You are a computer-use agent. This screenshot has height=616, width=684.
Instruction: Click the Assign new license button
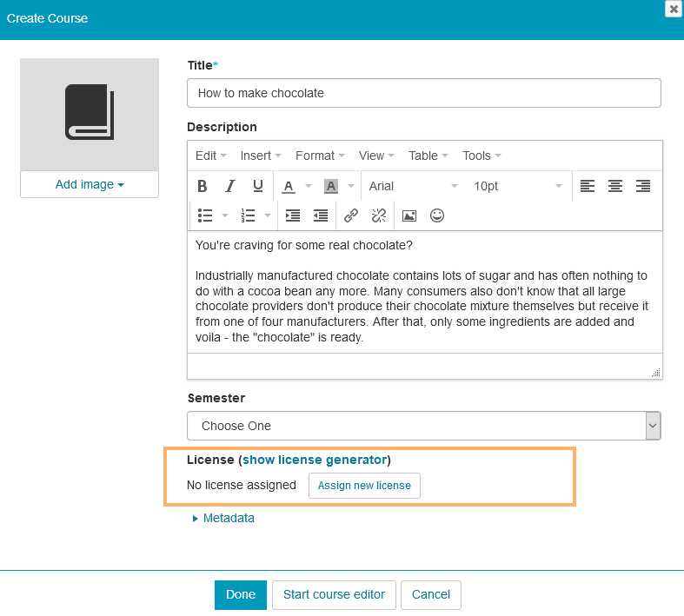pos(364,486)
